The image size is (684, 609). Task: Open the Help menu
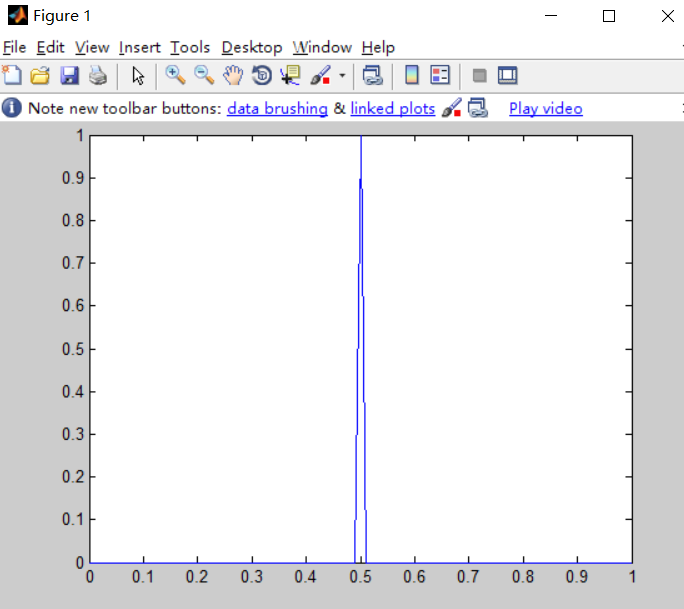pyautogui.click(x=378, y=47)
